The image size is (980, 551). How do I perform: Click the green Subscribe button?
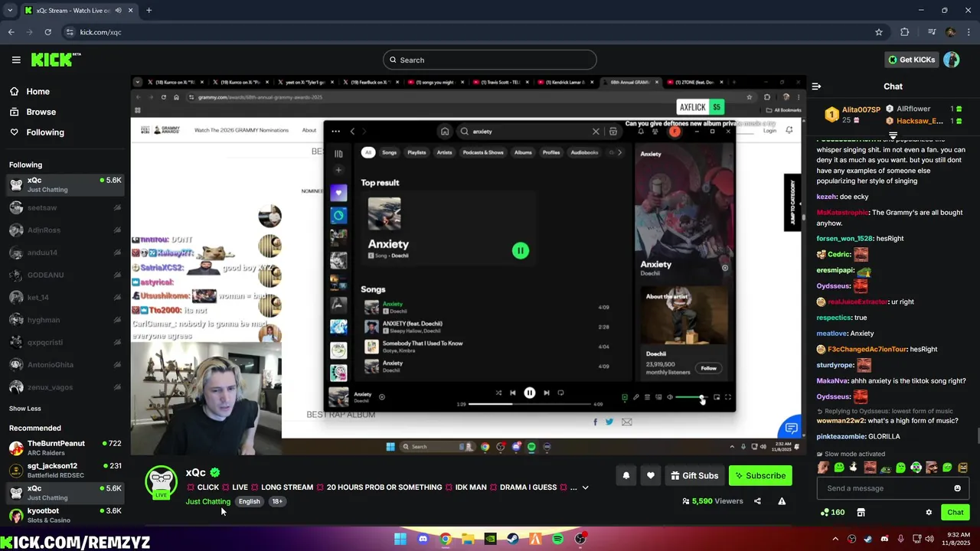tap(760, 475)
